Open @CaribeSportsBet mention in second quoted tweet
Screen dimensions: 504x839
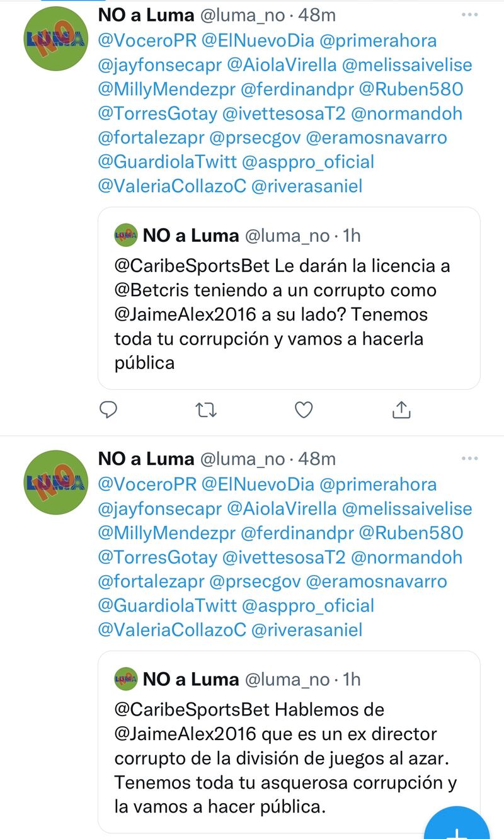pos(192,709)
